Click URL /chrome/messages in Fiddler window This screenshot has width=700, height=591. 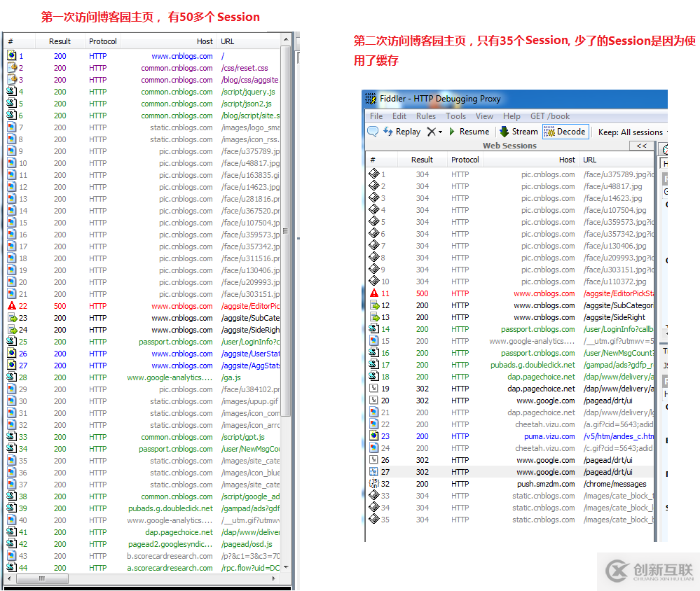point(615,483)
